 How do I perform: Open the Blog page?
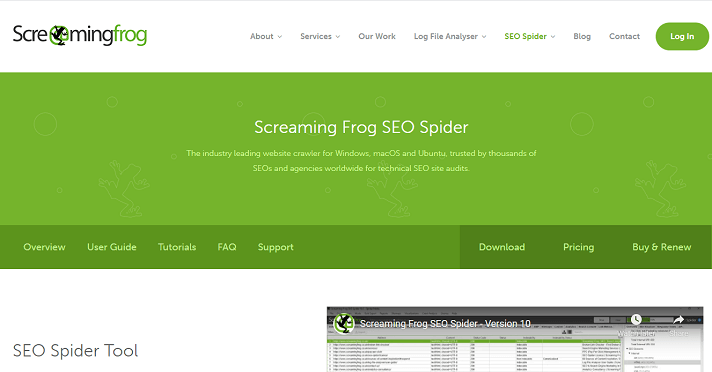point(582,36)
